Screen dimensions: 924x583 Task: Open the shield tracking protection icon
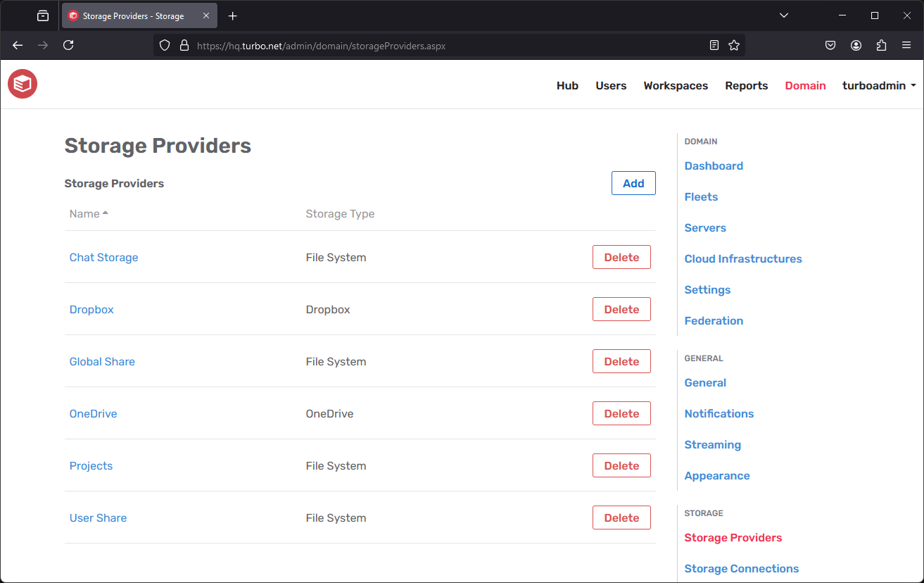(x=164, y=45)
